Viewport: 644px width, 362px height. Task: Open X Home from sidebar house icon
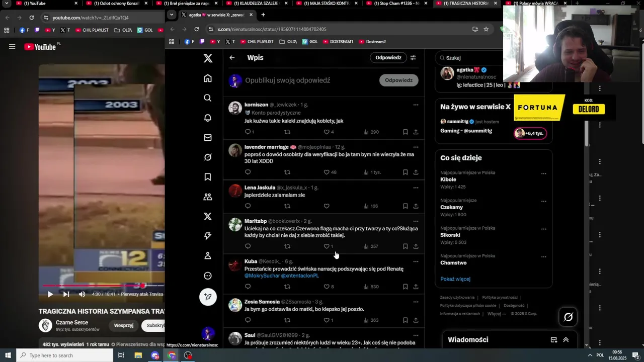208,78
